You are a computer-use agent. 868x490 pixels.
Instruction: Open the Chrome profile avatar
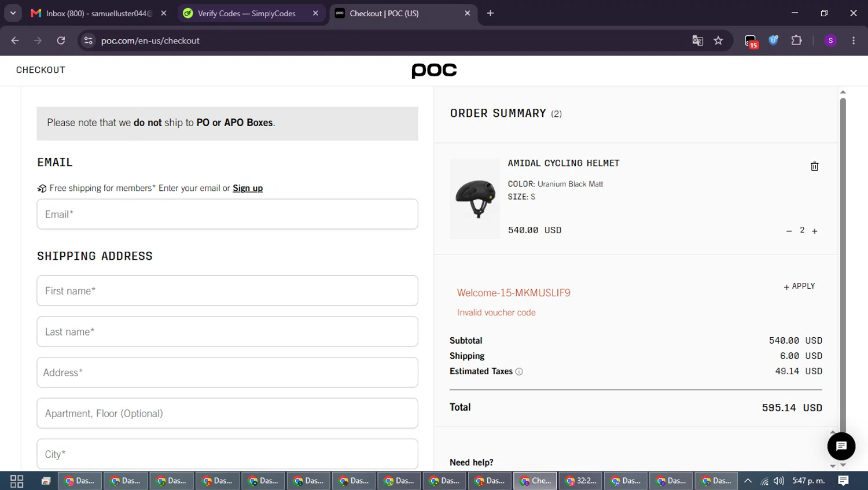[830, 40]
